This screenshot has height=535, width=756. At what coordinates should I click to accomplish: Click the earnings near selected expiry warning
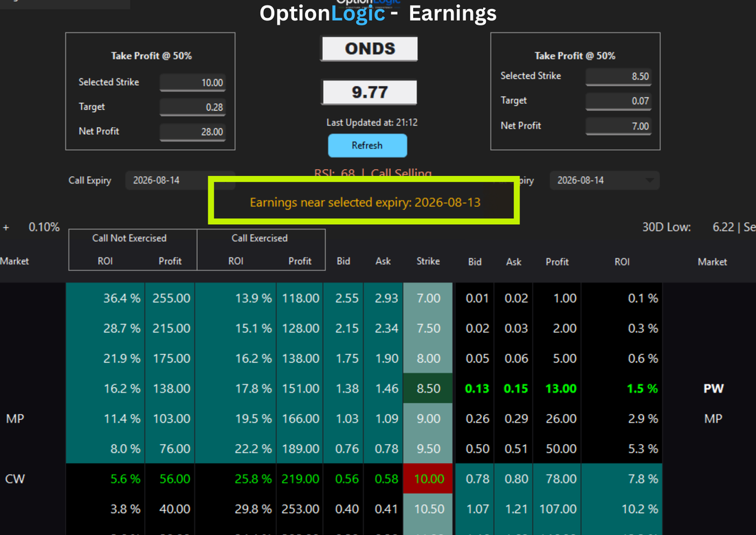click(365, 202)
